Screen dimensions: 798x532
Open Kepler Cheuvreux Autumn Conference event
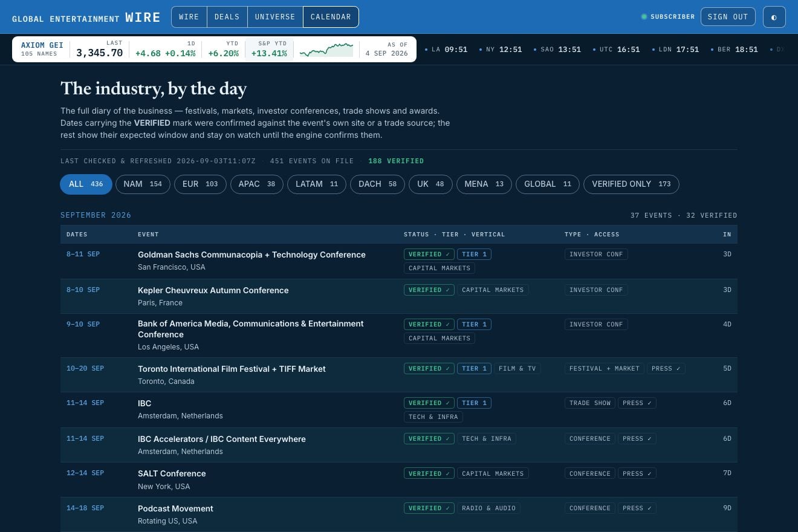click(x=213, y=290)
